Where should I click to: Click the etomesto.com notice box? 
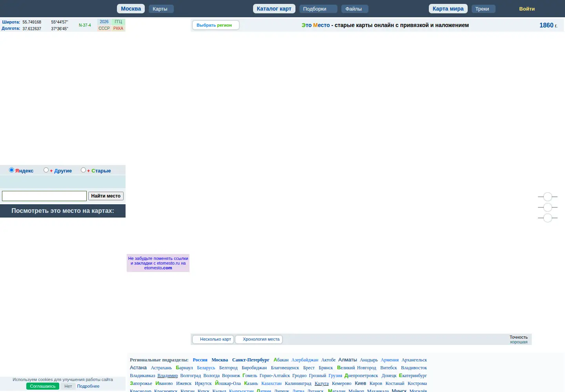pos(158,263)
